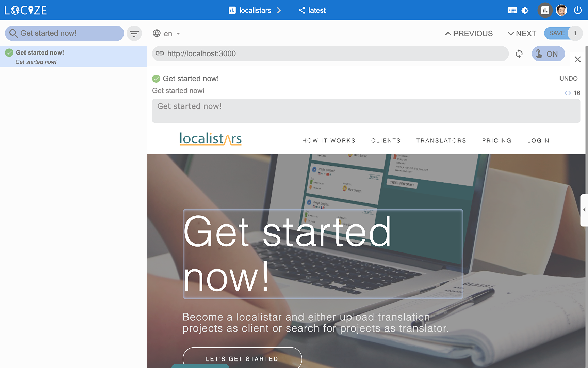Open the en language dropdown

pos(167,34)
